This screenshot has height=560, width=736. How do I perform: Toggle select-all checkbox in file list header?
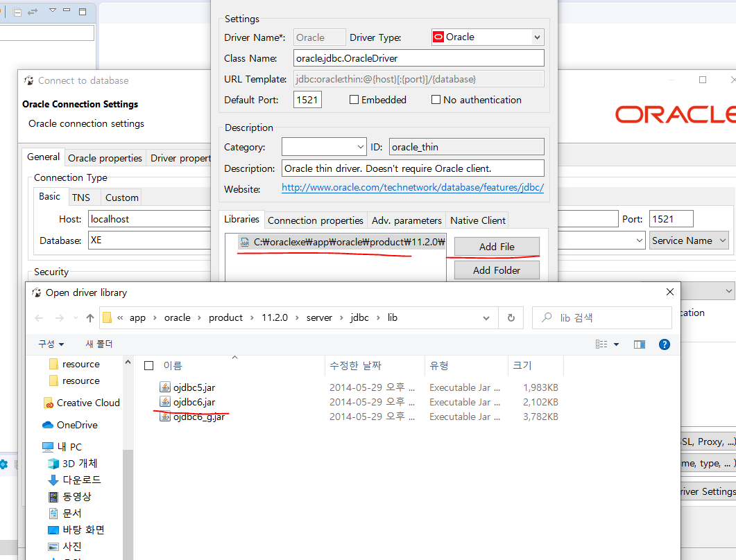(x=149, y=365)
